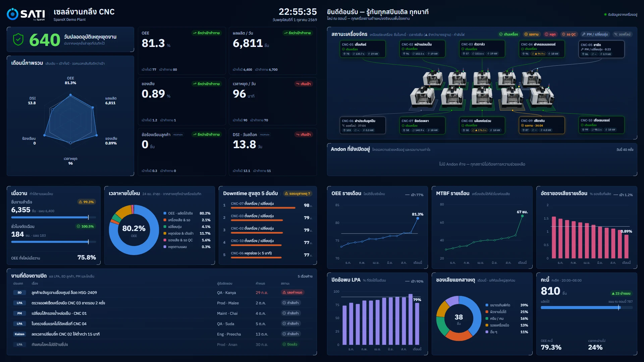Click the shift output 810 progress bar
644x362 pixels.
[587, 307]
